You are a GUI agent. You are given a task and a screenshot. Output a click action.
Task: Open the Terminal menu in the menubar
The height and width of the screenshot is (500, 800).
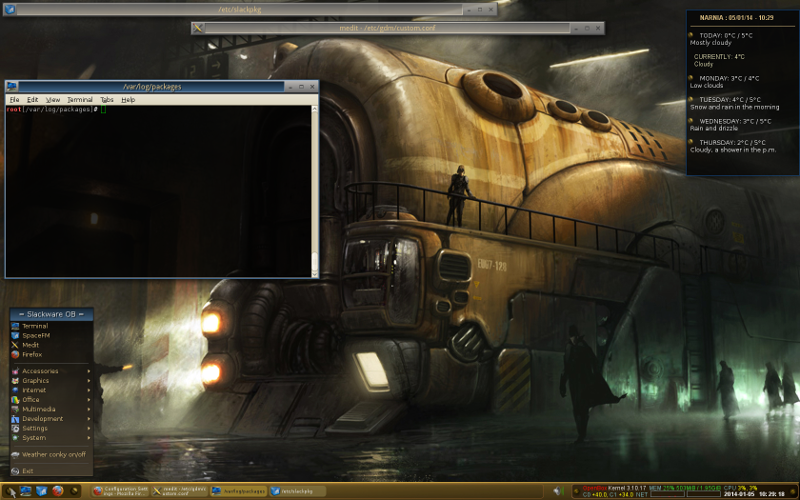coord(80,99)
